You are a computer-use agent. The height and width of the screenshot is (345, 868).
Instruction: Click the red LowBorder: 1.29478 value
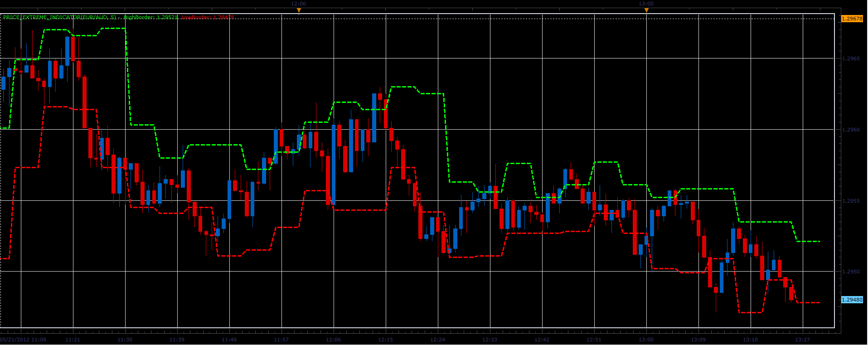pyautogui.click(x=208, y=17)
